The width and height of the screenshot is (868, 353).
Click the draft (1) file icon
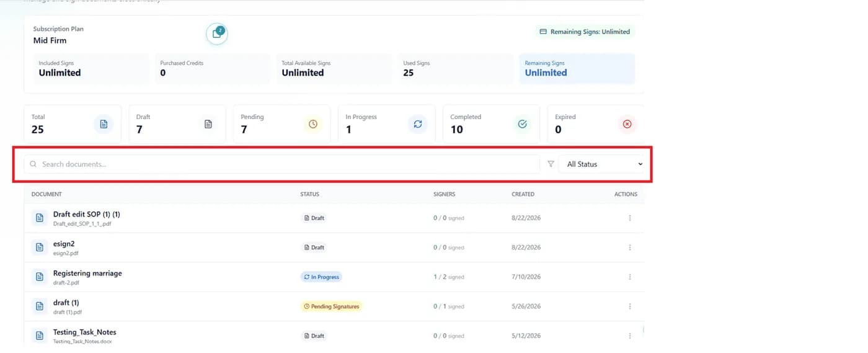40,306
